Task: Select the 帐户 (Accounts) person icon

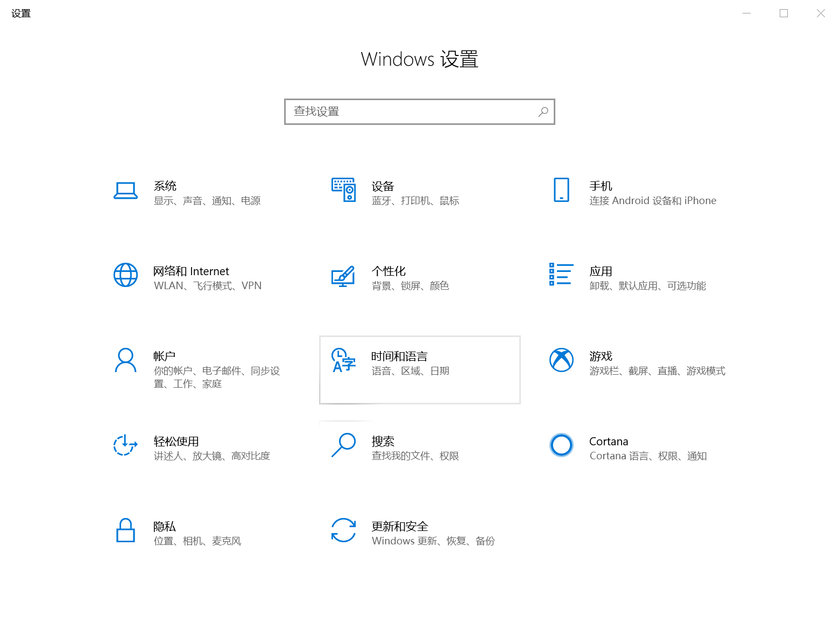Action: [125, 361]
